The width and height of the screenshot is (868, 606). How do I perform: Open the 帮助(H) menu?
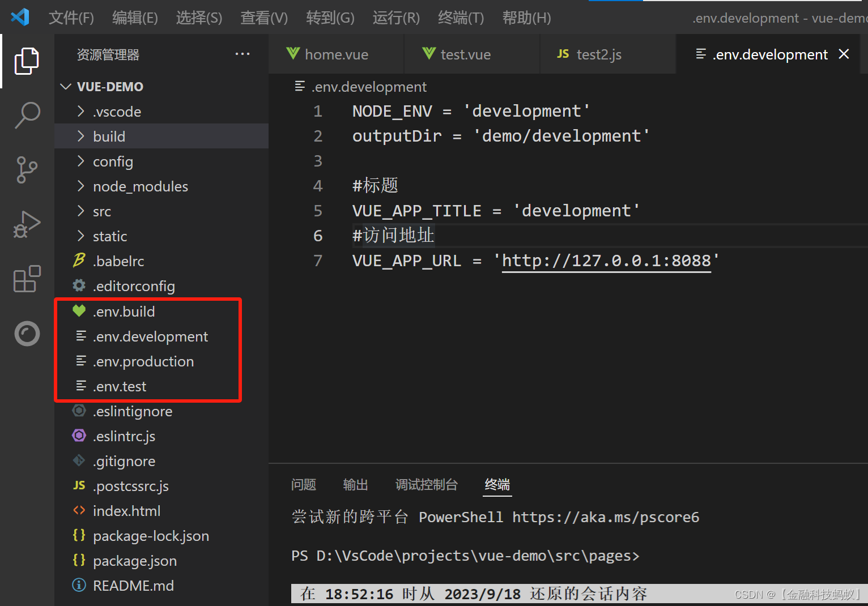[526, 18]
